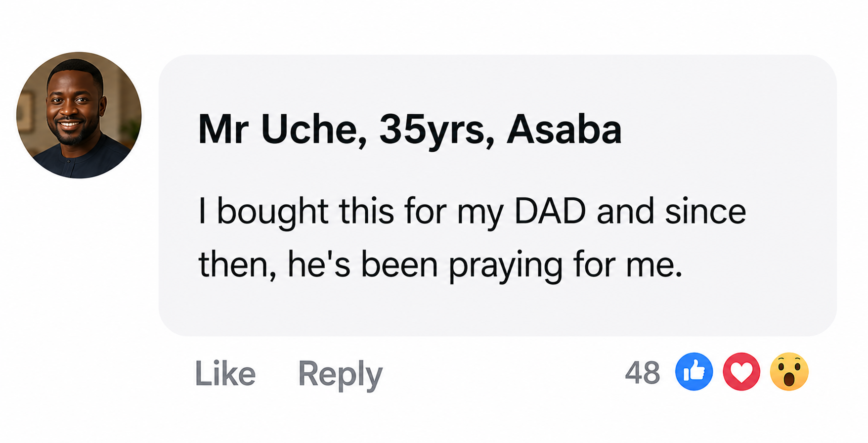Click the word DAD in the comment
This screenshot has height=443, width=868.
550,211
